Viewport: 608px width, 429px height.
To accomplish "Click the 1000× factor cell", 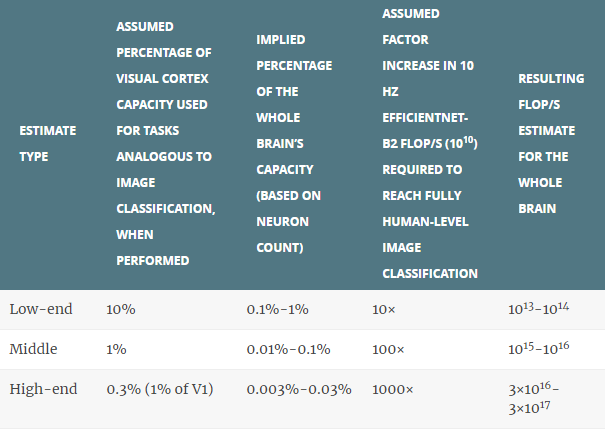I will [393, 389].
